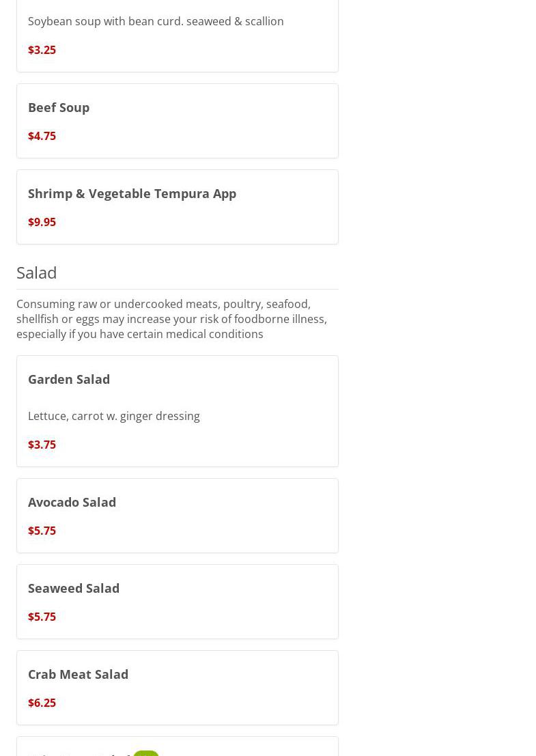Click the $3.25 soybean soup price
536x756 pixels.
click(42, 50)
